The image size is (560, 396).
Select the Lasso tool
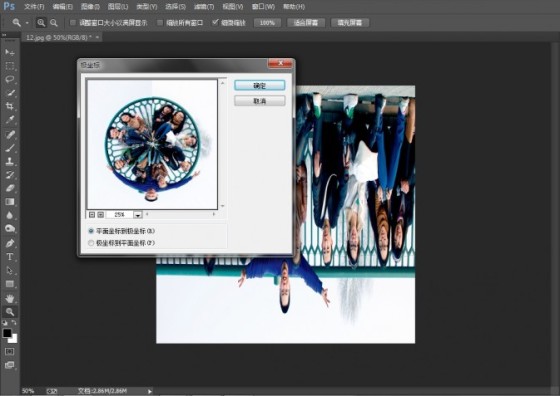pos(10,79)
